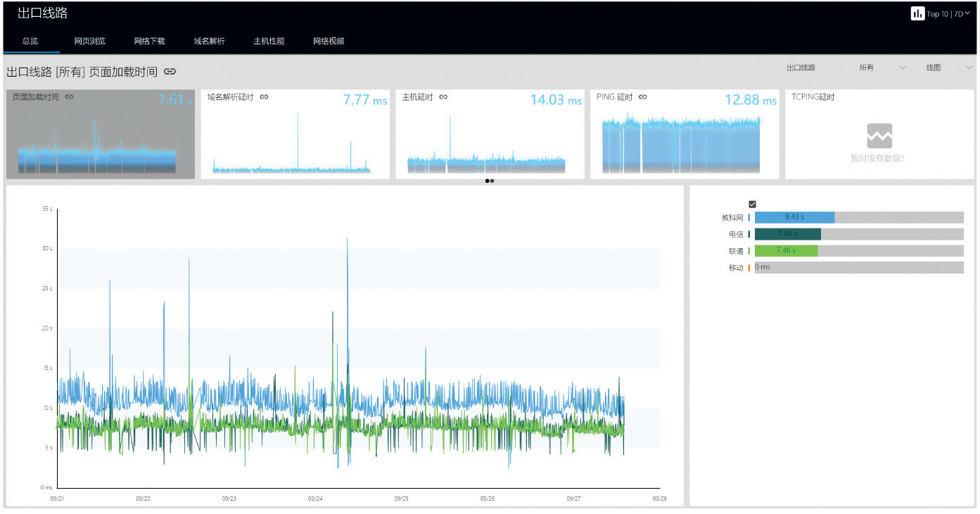Uncheck the select-all checkbox above the legend

click(x=752, y=204)
